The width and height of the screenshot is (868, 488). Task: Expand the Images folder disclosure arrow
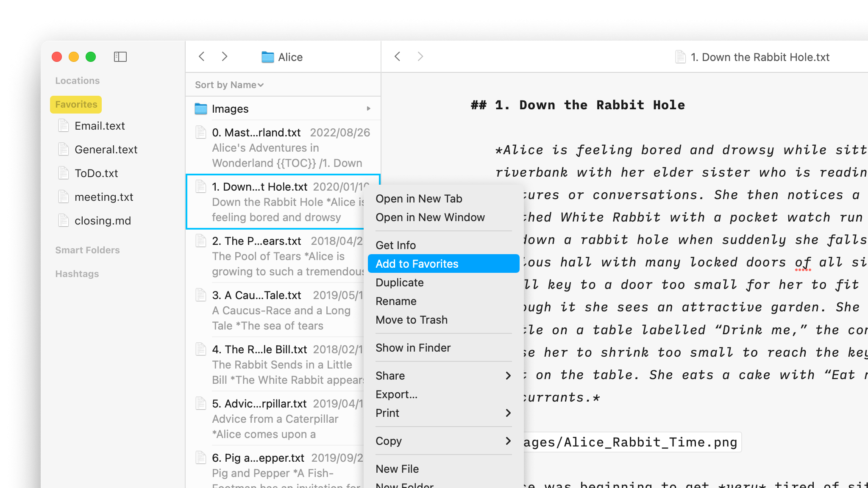click(x=368, y=108)
